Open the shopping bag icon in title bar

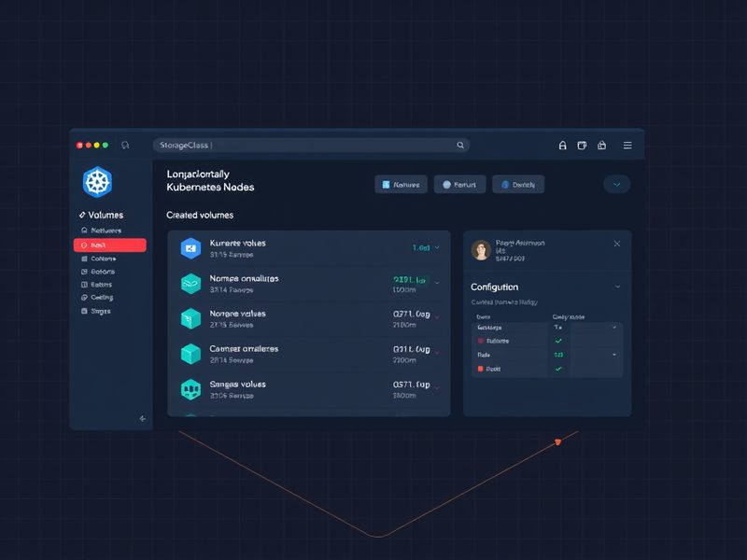(601, 146)
